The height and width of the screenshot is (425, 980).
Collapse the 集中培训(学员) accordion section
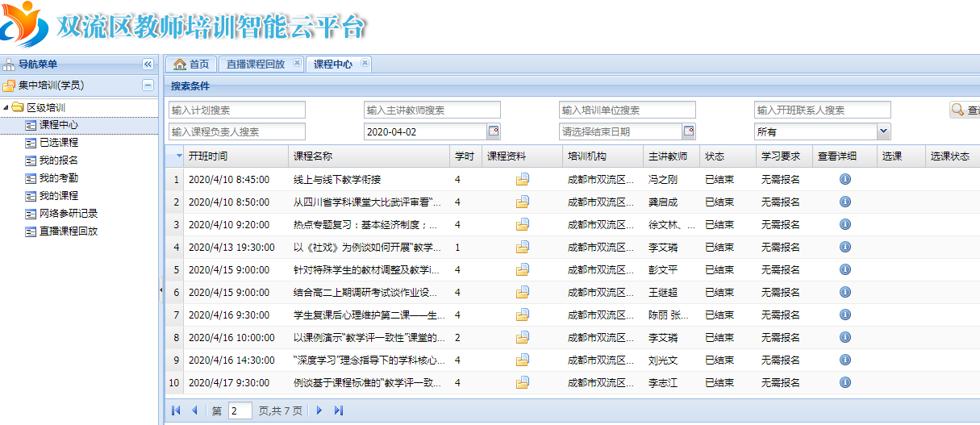(x=148, y=85)
